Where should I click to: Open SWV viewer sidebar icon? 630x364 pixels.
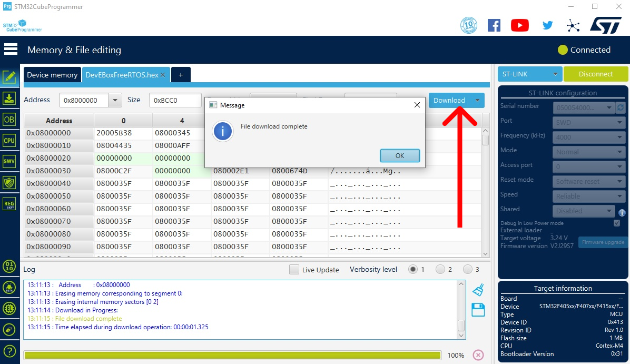pos(9,162)
